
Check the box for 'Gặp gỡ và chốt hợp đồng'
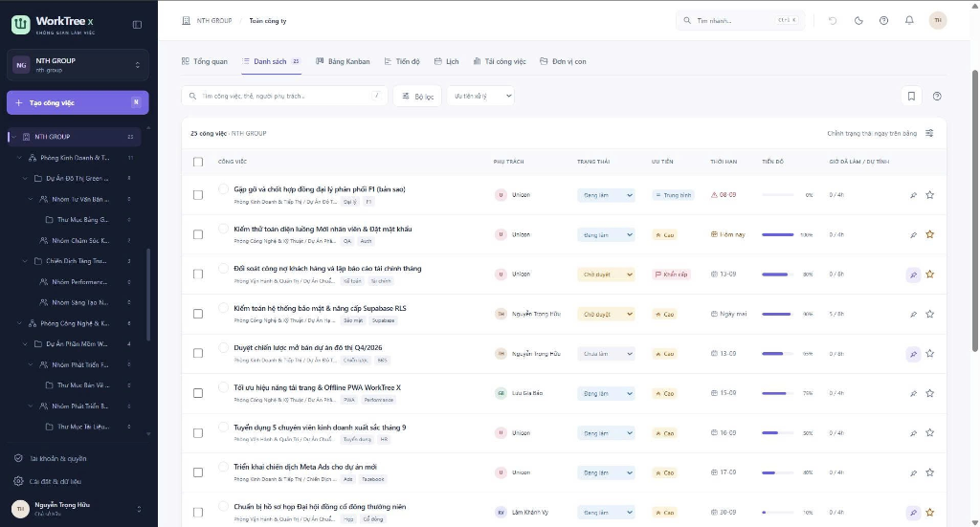click(x=198, y=195)
